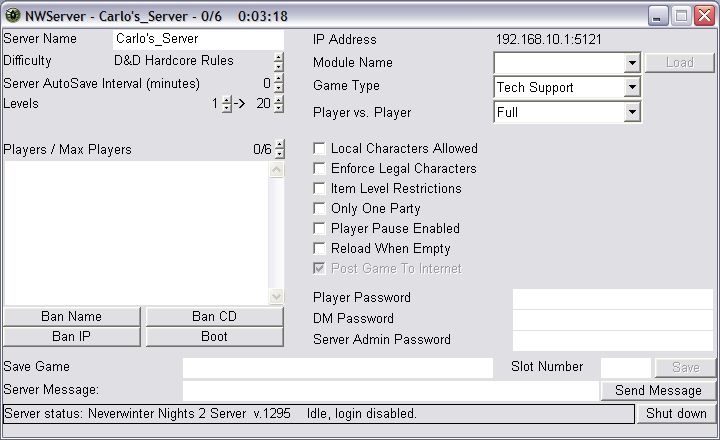This screenshot has height=440, width=720.
Task: Enable the Only One Party checkbox
Action: click(320, 209)
